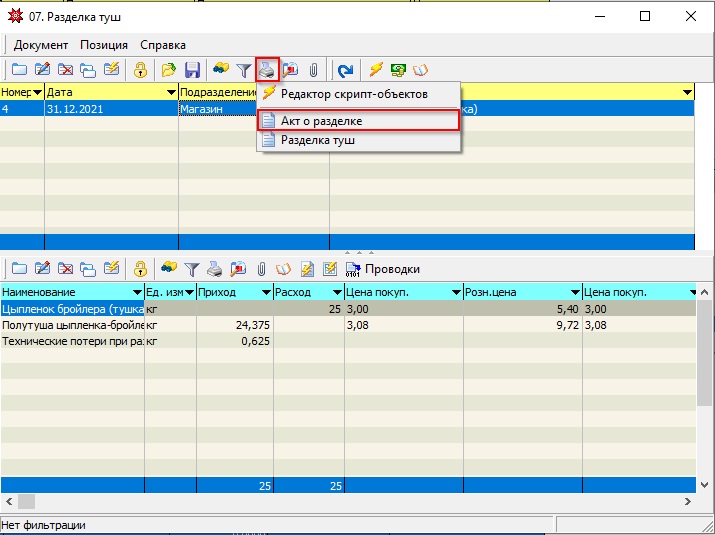Image resolution: width=715 pixels, height=535 pixels.
Task: Click the filter funnel icon in top toolbar
Action: (243, 70)
